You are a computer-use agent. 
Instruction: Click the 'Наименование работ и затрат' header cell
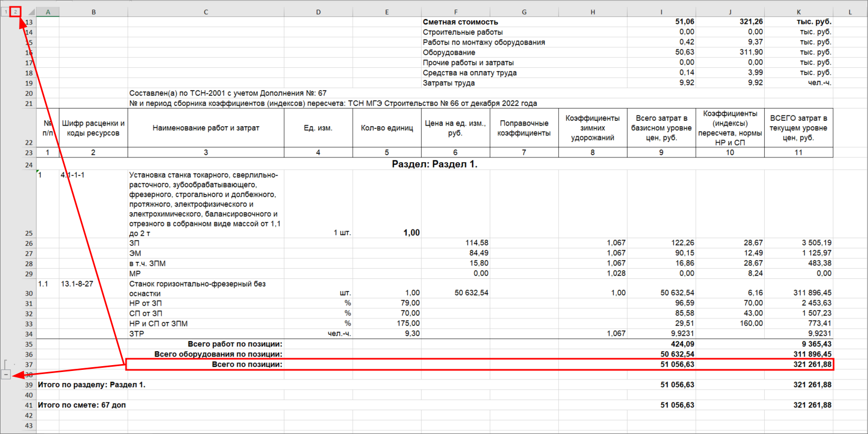[x=205, y=128]
